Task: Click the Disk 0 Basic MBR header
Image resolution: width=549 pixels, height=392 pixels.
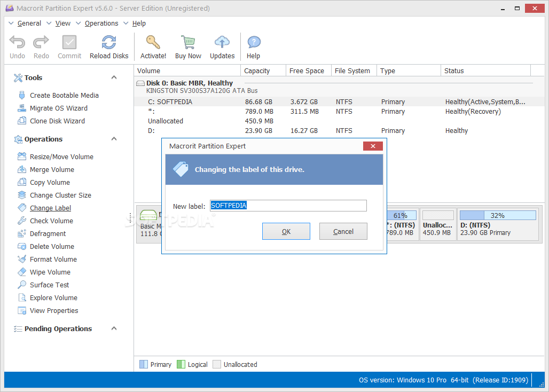Action: 190,83
